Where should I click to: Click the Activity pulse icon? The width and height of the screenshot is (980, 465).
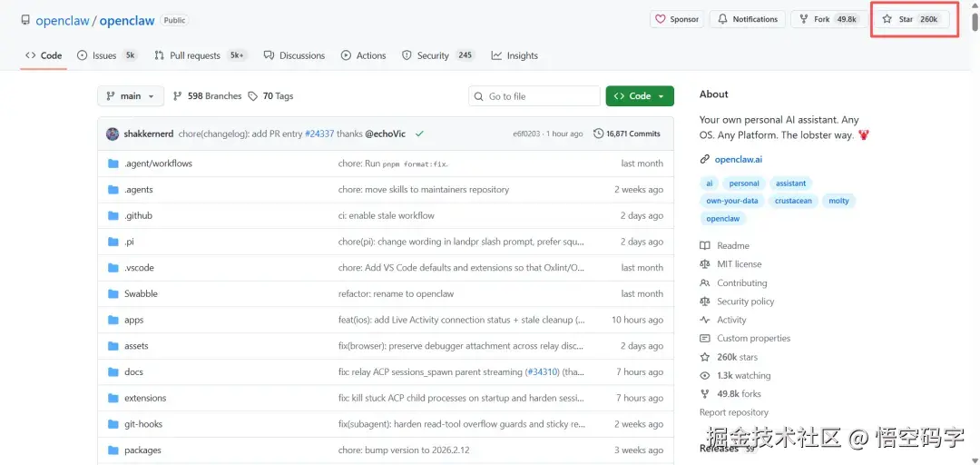705,320
